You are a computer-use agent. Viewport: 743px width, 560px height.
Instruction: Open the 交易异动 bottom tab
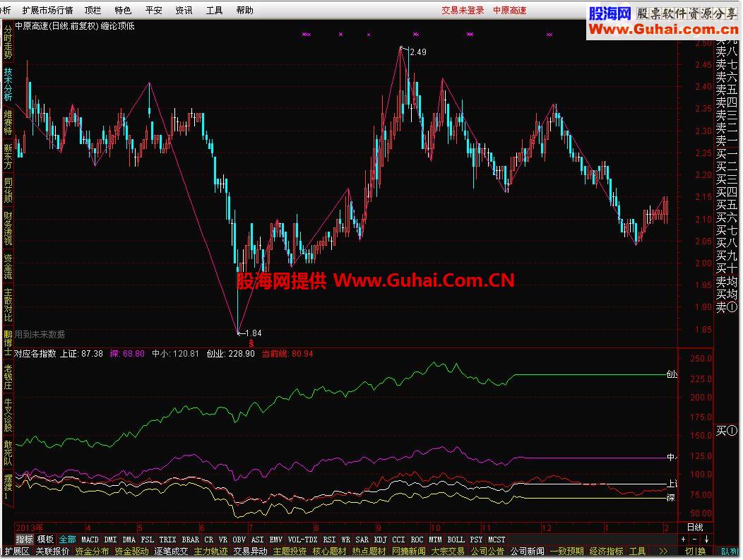[x=250, y=552]
